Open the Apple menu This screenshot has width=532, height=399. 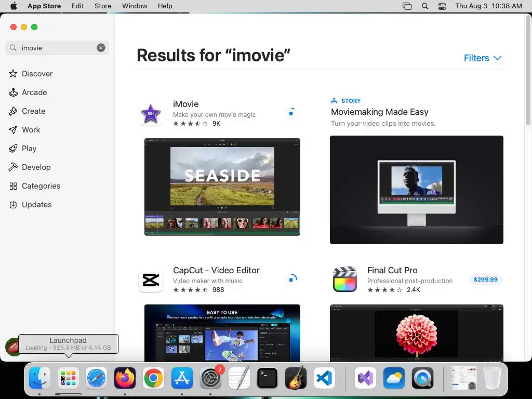coord(14,6)
